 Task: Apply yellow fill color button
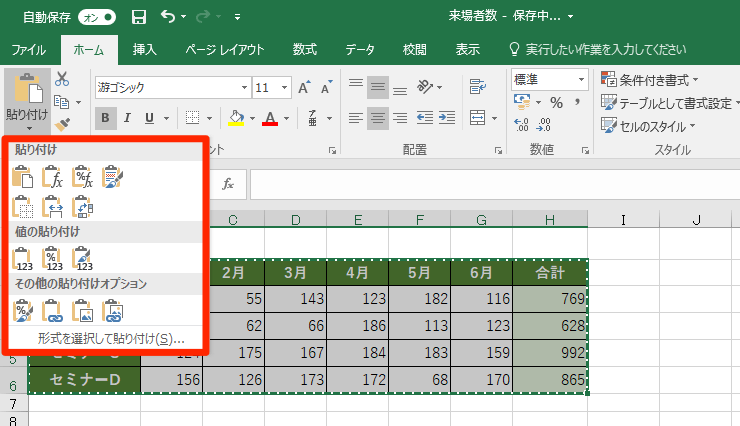(x=236, y=118)
